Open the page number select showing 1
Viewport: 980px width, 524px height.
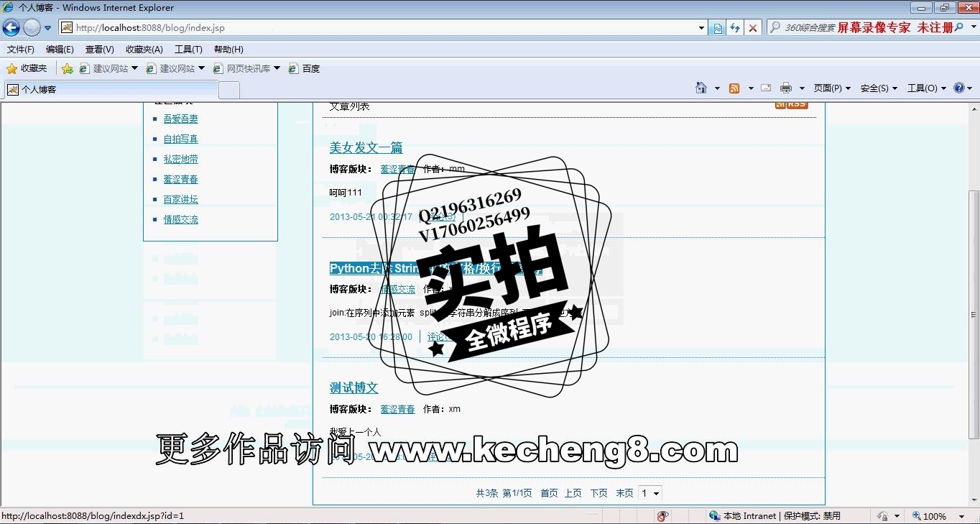point(650,493)
